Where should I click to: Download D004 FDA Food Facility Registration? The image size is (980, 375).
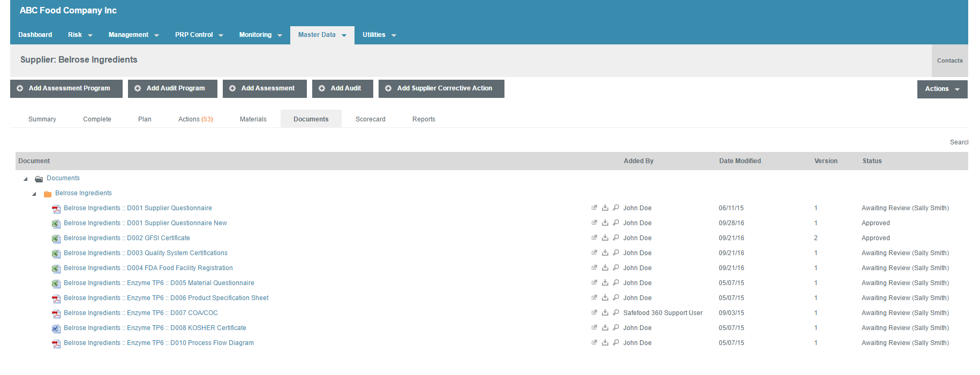pos(605,267)
